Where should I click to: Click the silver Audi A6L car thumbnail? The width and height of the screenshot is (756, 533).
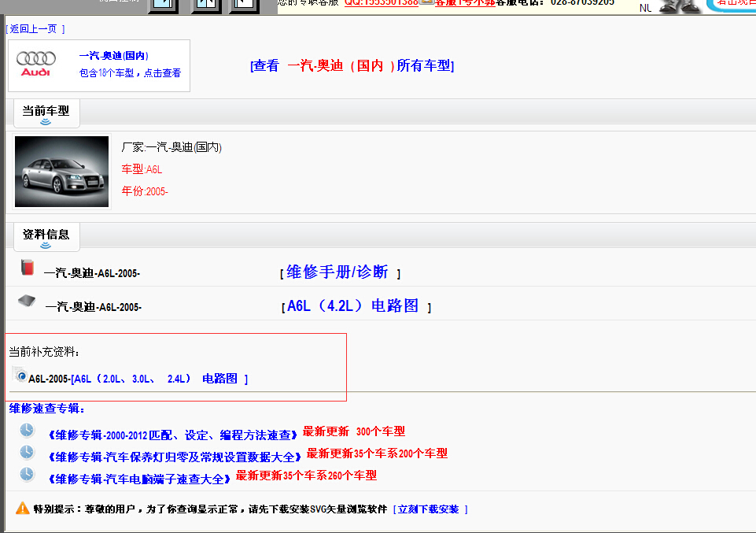[61, 172]
